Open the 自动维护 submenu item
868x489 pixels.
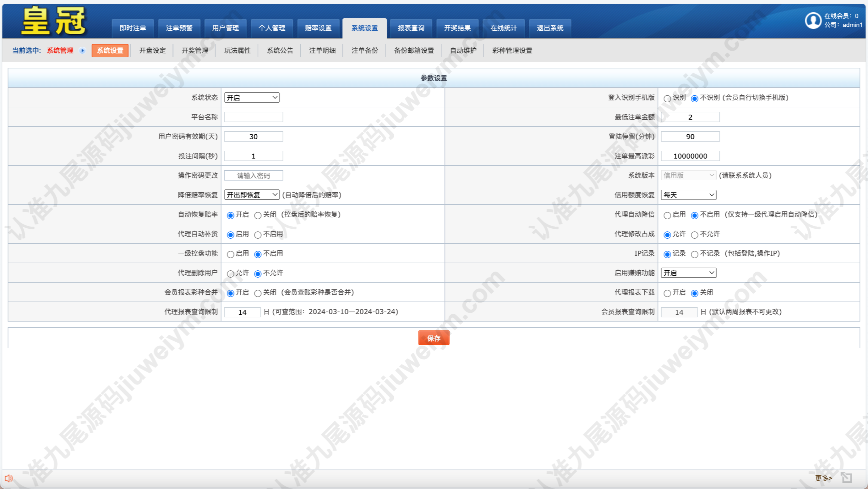tap(463, 51)
